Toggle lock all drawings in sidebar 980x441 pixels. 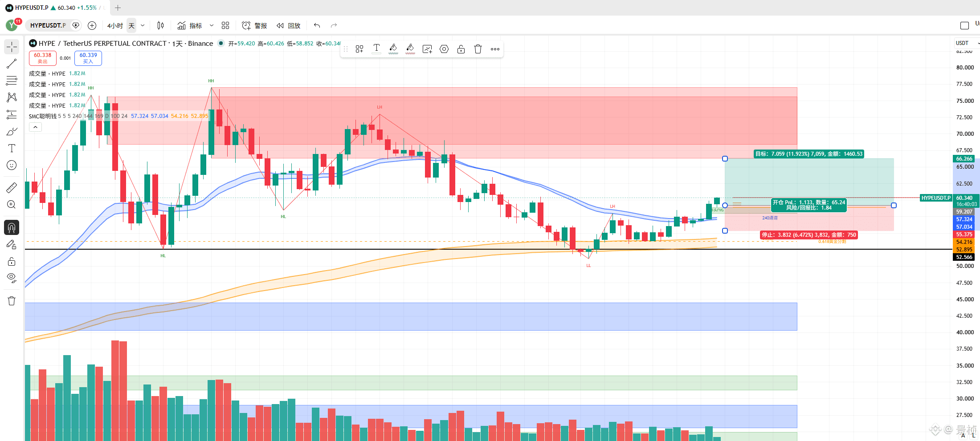tap(12, 261)
